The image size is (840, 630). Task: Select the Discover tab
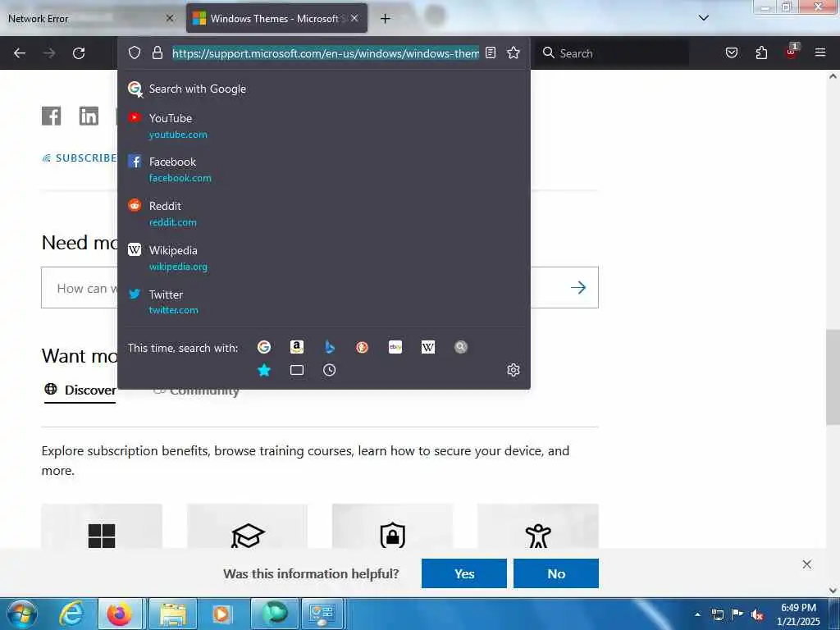click(x=80, y=390)
